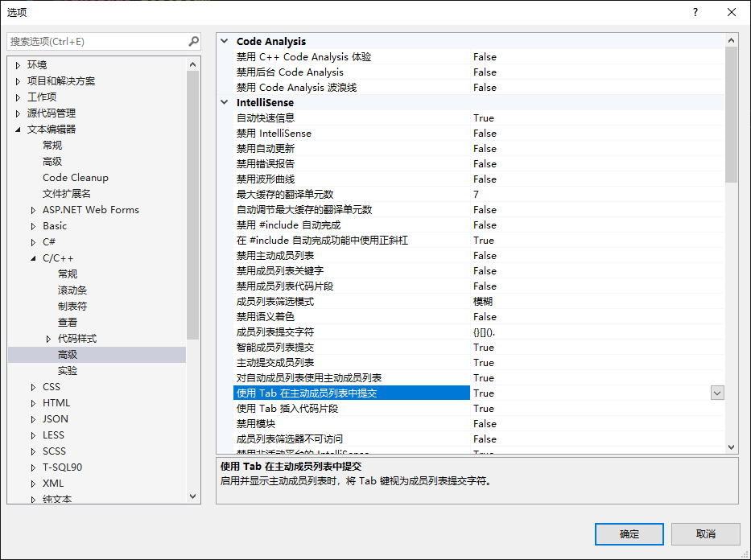Collapse the Code Analysis section
Image resolution: width=751 pixels, height=560 pixels.
[x=223, y=41]
